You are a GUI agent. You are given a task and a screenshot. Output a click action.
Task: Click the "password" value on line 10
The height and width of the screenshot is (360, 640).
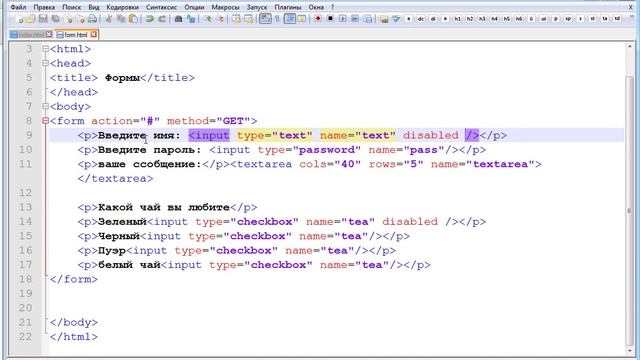(330, 150)
